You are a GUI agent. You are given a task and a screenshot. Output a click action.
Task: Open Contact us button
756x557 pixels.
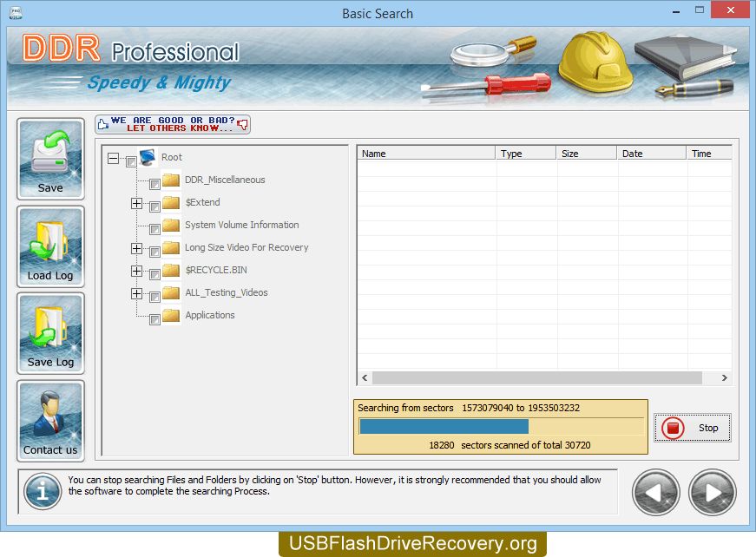[x=50, y=421]
